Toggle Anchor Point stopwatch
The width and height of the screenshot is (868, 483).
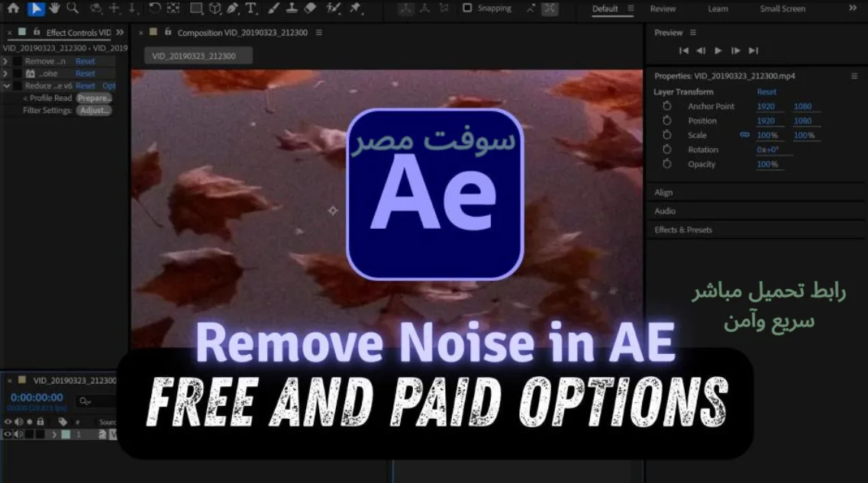(x=667, y=105)
